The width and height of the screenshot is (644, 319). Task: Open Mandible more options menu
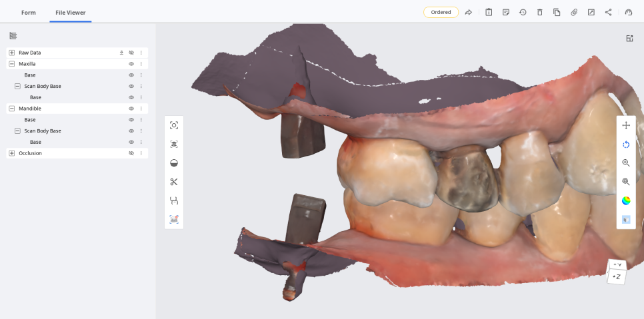coord(141,109)
